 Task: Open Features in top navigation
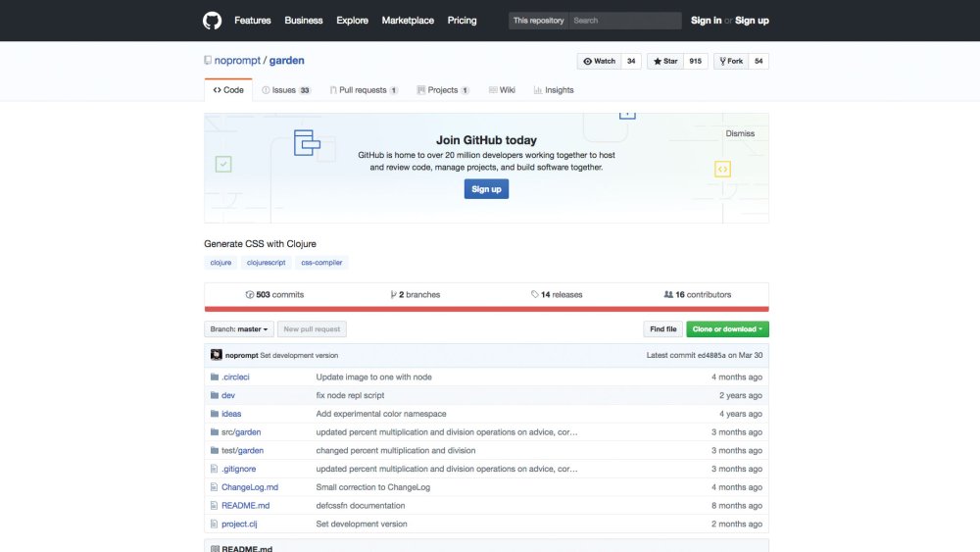pos(253,21)
